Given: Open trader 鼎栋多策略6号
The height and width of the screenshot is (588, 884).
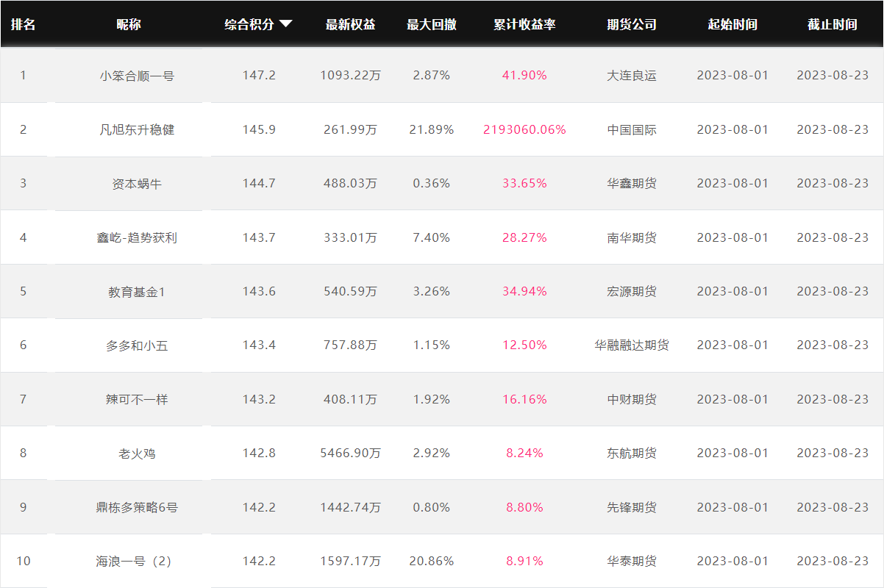Looking at the screenshot, I should pyautogui.click(x=137, y=507).
